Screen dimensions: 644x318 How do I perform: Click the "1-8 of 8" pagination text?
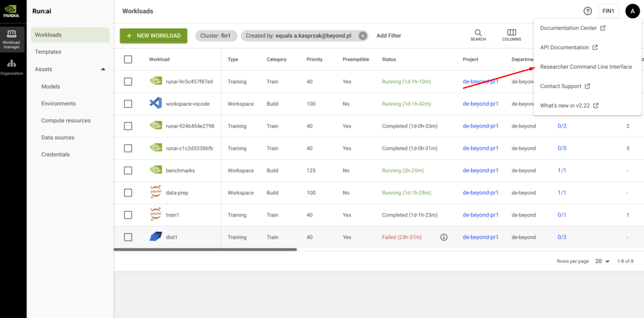[x=625, y=261]
